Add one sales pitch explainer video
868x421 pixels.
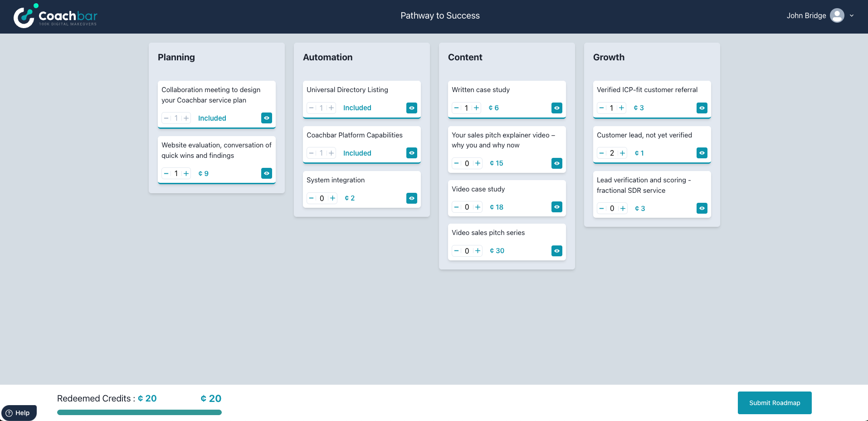click(478, 163)
